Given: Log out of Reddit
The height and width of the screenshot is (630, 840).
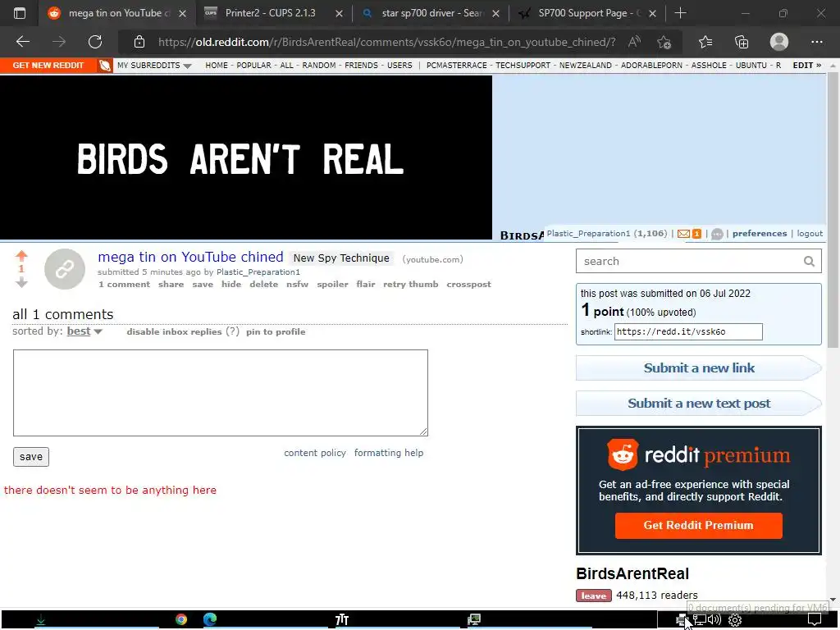Looking at the screenshot, I should click(x=810, y=234).
